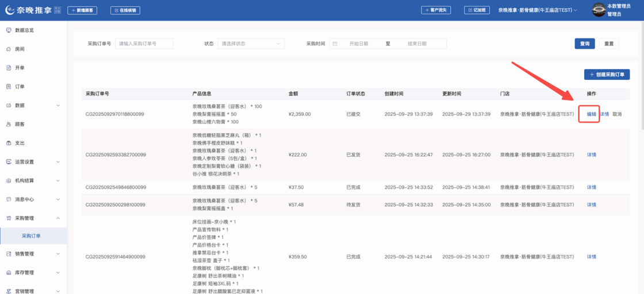
Task: Click the 采购订单号 input field
Action: point(144,44)
